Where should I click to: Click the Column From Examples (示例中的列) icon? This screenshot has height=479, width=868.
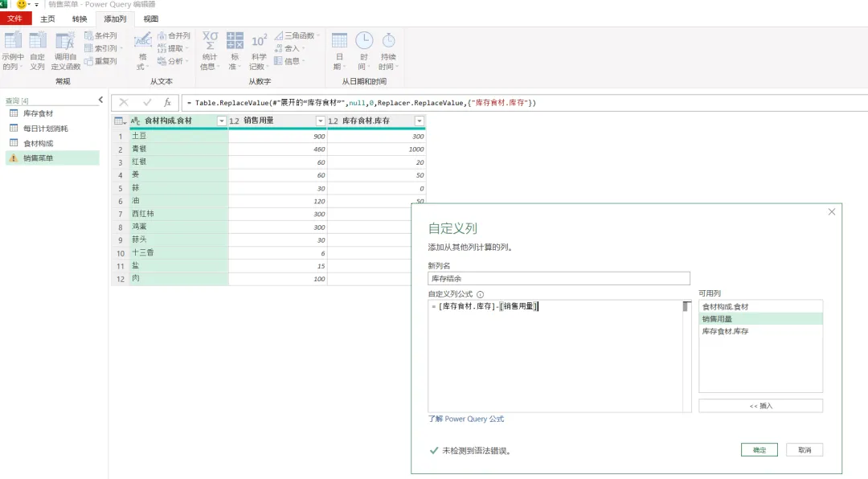tap(13, 41)
